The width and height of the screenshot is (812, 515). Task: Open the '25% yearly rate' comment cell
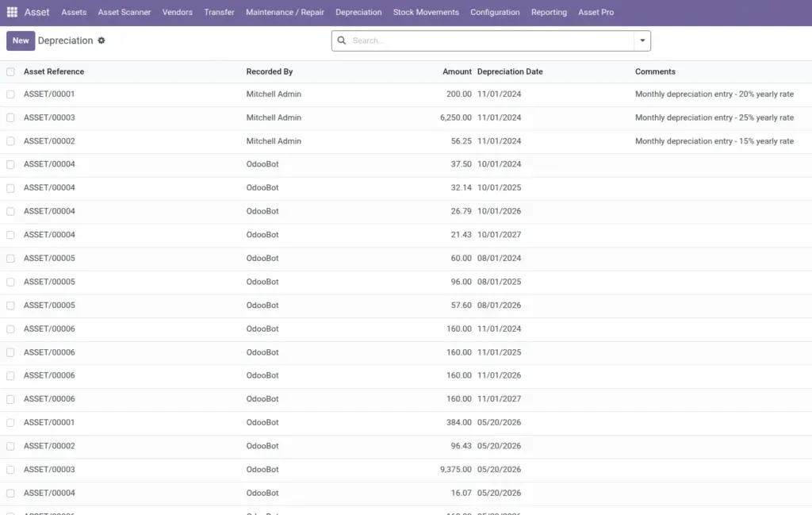point(714,117)
